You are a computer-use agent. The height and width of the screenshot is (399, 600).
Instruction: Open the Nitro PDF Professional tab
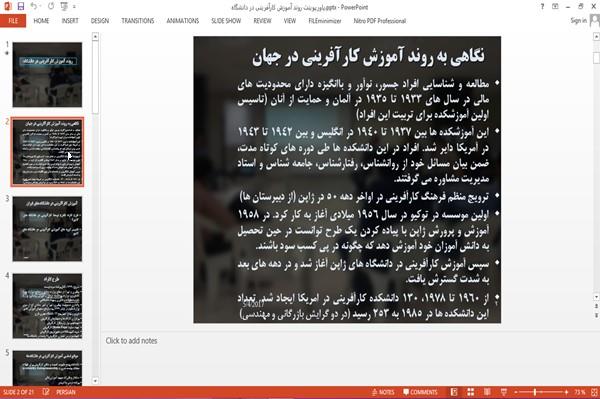point(380,21)
